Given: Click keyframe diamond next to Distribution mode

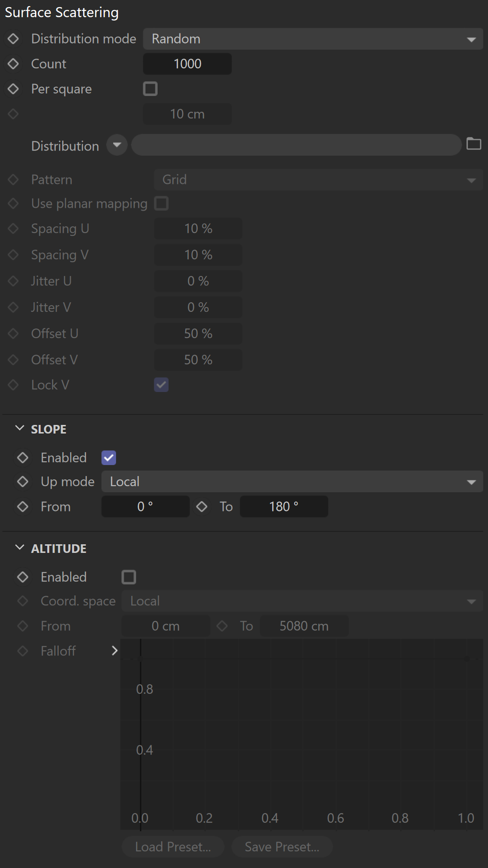Looking at the screenshot, I should 13,39.
